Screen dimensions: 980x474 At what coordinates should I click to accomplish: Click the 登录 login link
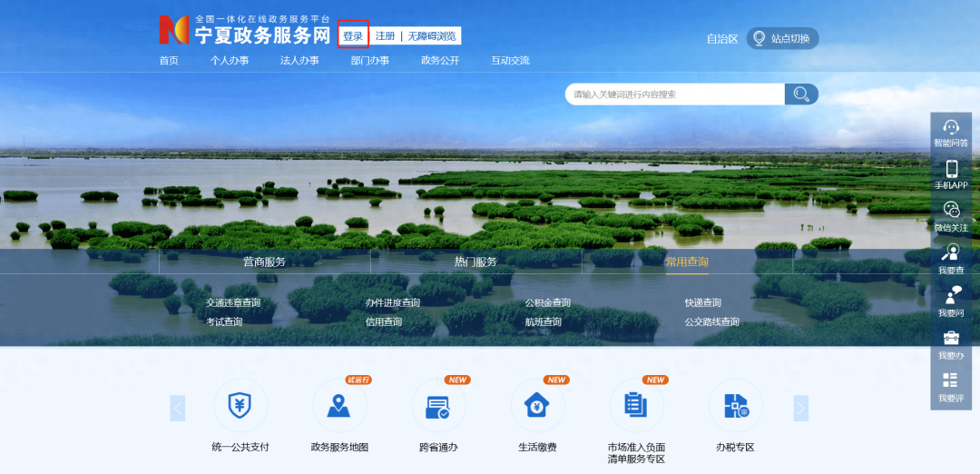(353, 36)
